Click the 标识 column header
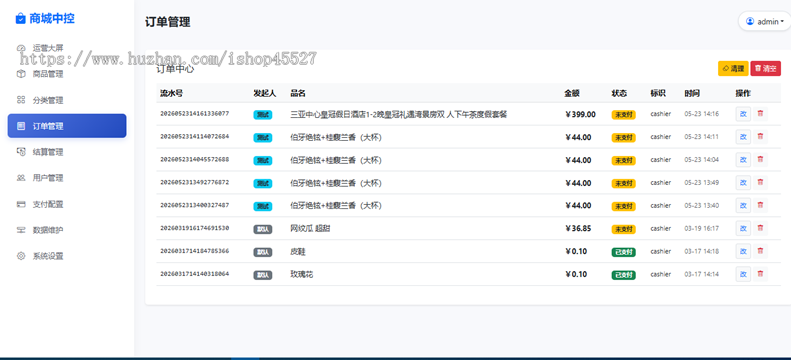The width and height of the screenshot is (791, 360). [658, 93]
